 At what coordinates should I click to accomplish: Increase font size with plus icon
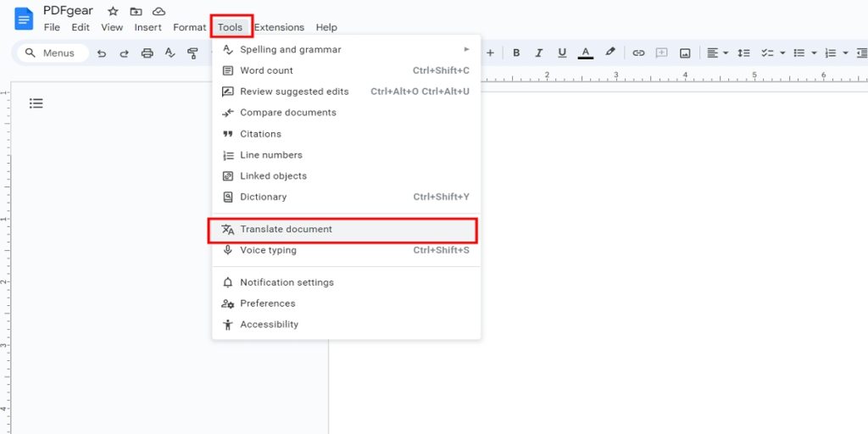tap(490, 53)
